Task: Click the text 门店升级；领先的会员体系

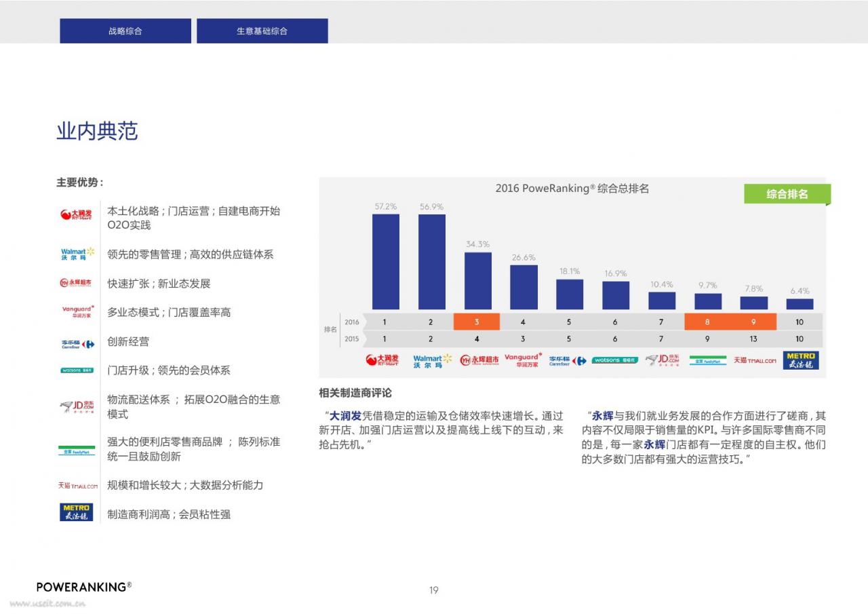Action: pyautogui.click(x=169, y=370)
